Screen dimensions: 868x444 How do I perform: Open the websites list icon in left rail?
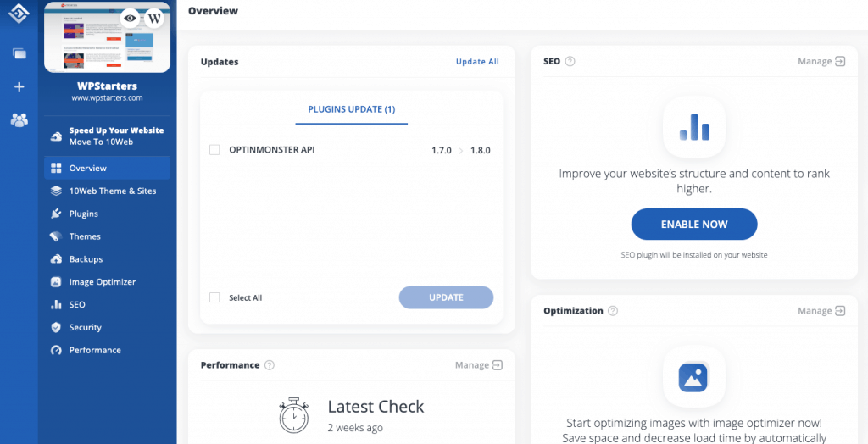click(x=19, y=53)
